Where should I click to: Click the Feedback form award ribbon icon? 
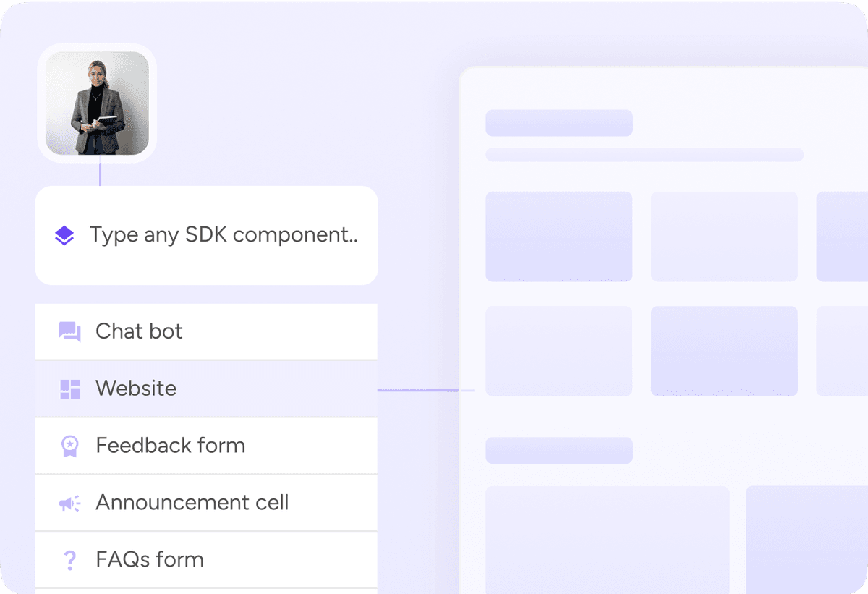(69, 446)
